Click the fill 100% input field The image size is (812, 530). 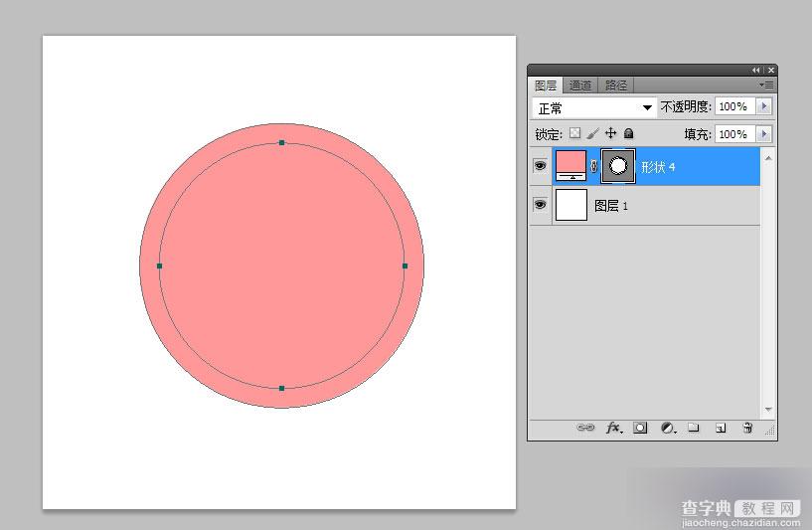[x=735, y=134]
